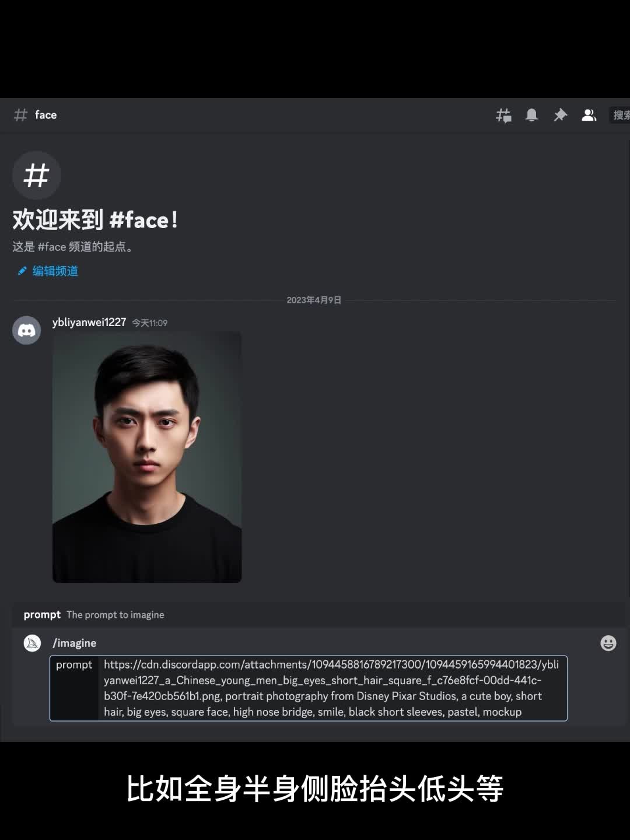Image resolution: width=630 pixels, height=840 pixels.
Task: Click the Discord avatar of ybliyanwei1227
Action: pos(27,330)
